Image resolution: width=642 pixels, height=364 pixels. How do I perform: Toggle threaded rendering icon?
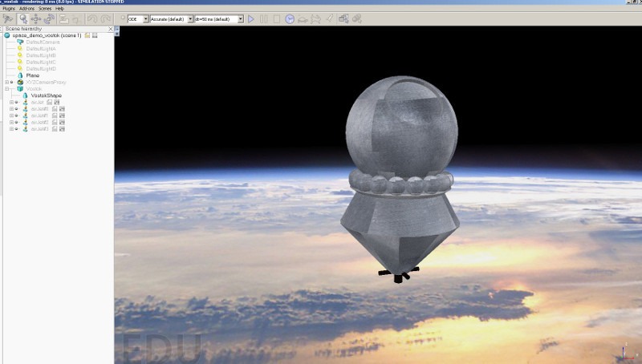point(329,18)
